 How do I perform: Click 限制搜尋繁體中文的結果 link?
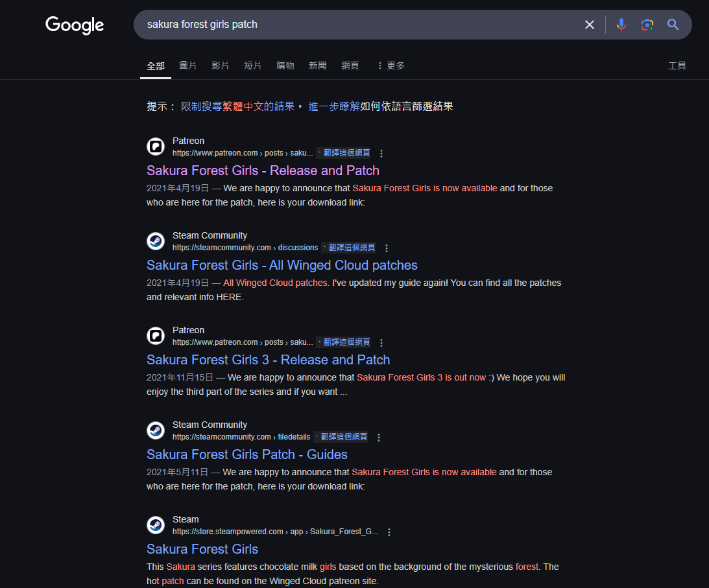(x=237, y=106)
